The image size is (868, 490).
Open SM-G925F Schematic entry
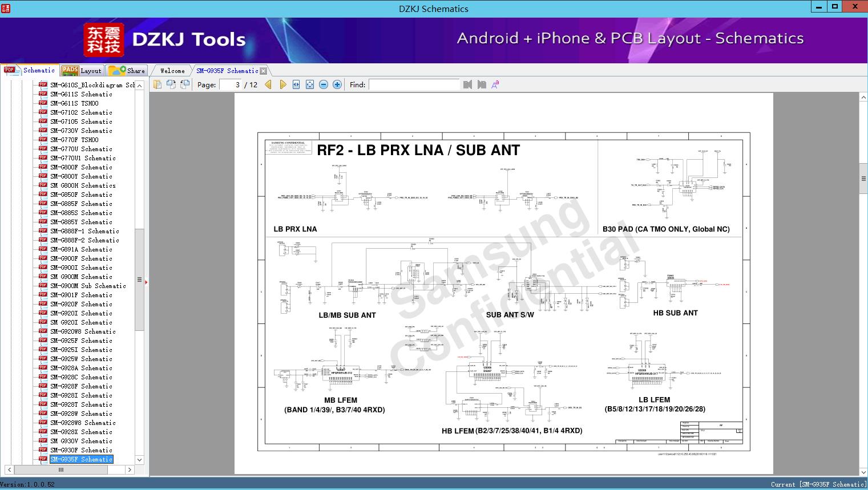81,341
